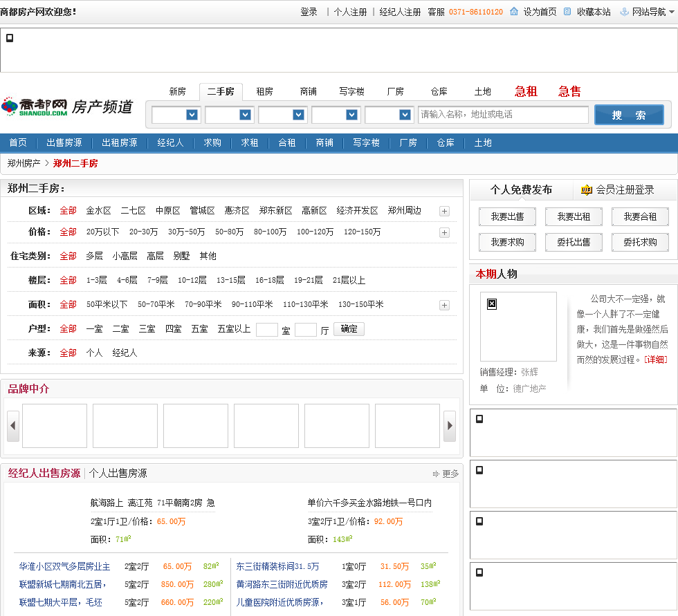Open 出售房源 in the navigation bar
678x616 pixels.
coord(64,142)
